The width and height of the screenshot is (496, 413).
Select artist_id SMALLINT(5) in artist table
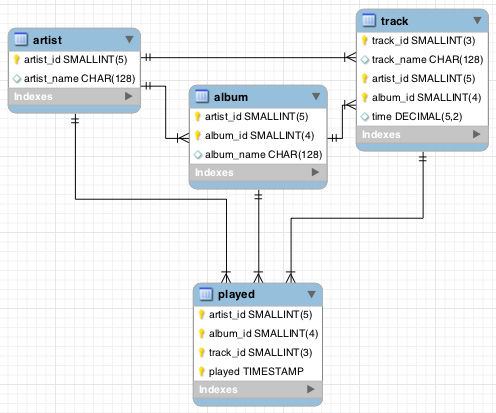(76, 59)
